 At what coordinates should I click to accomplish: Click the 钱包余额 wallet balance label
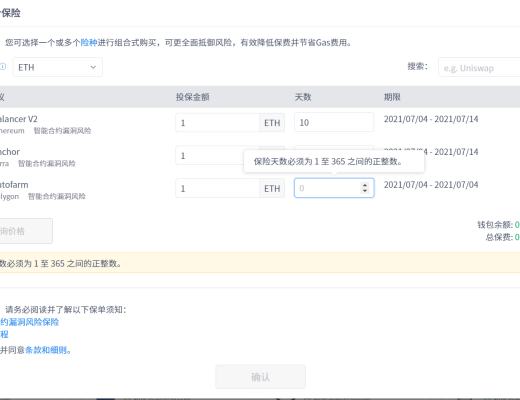pos(495,225)
